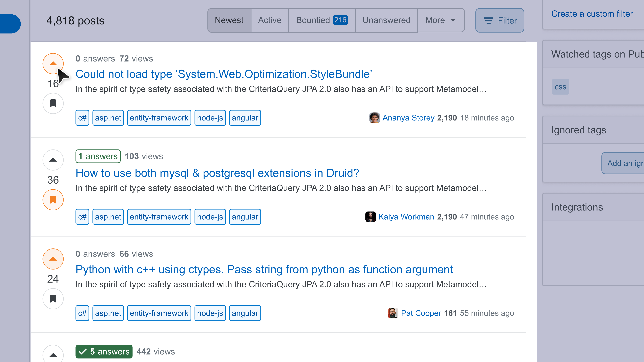Open the watched css tag
Viewport: 644px width, 362px height.
tap(560, 87)
